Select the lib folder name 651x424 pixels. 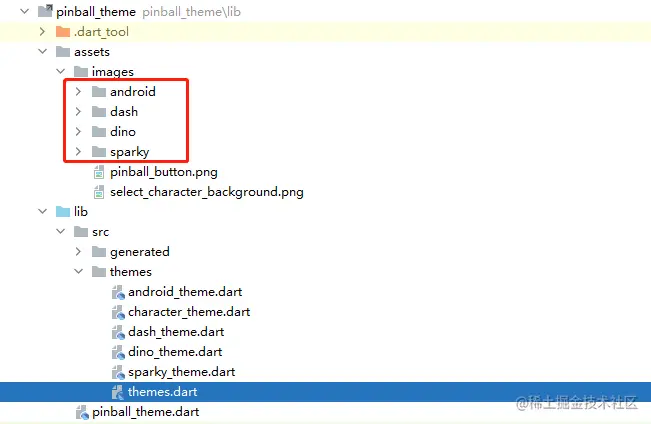click(81, 211)
